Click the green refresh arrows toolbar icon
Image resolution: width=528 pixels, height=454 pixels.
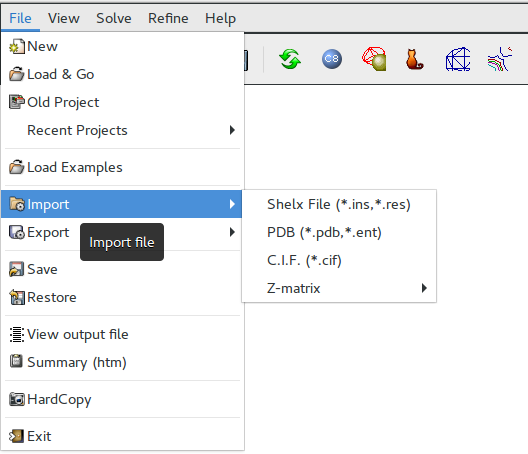coord(290,59)
